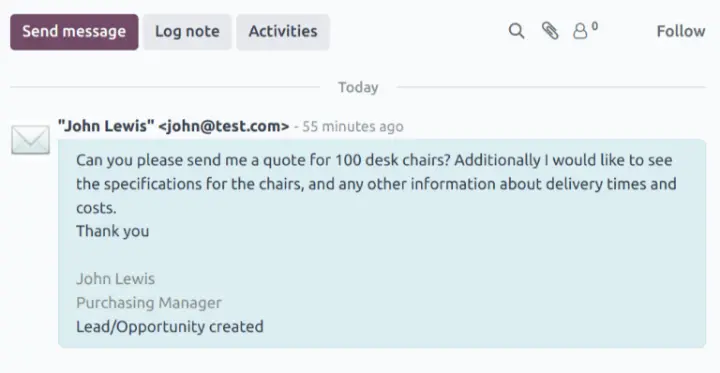
Task: Click the envelope avatar beside the message
Action: click(30, 140)
